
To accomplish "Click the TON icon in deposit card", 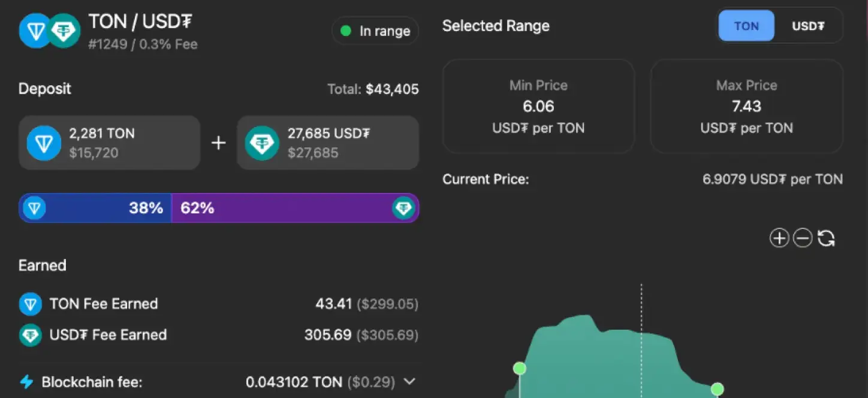I will (x=44, y=143).
